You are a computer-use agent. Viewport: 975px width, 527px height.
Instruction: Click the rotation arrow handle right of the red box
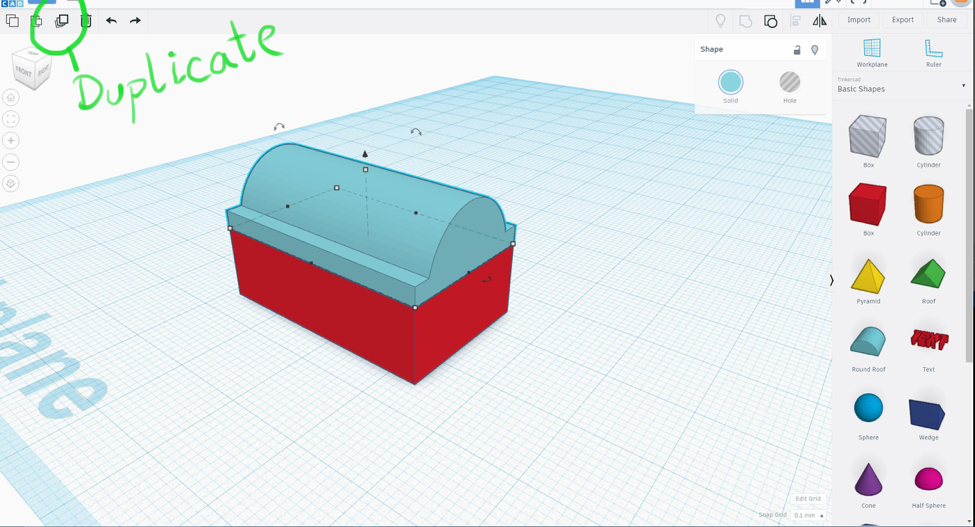pos(487,280)
